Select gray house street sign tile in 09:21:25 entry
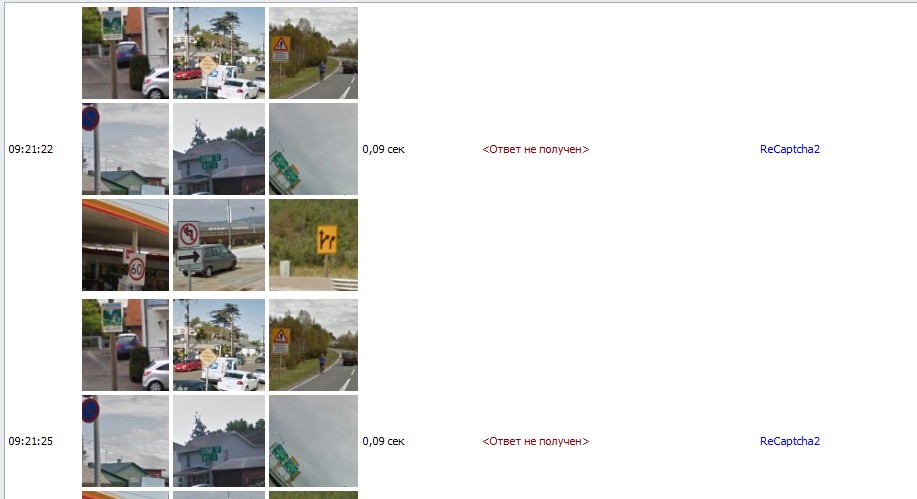The image size is (917, 499). pos(219,441)
